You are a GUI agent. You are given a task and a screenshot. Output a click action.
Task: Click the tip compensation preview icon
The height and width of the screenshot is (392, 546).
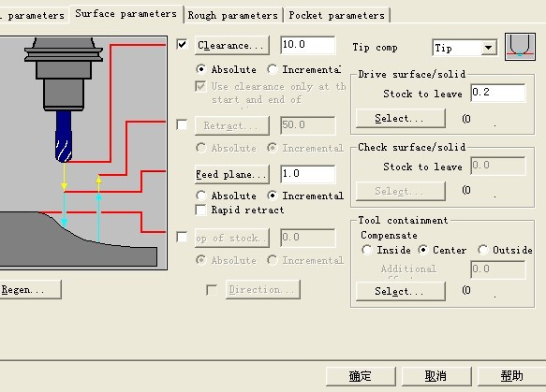click(520, 47)
